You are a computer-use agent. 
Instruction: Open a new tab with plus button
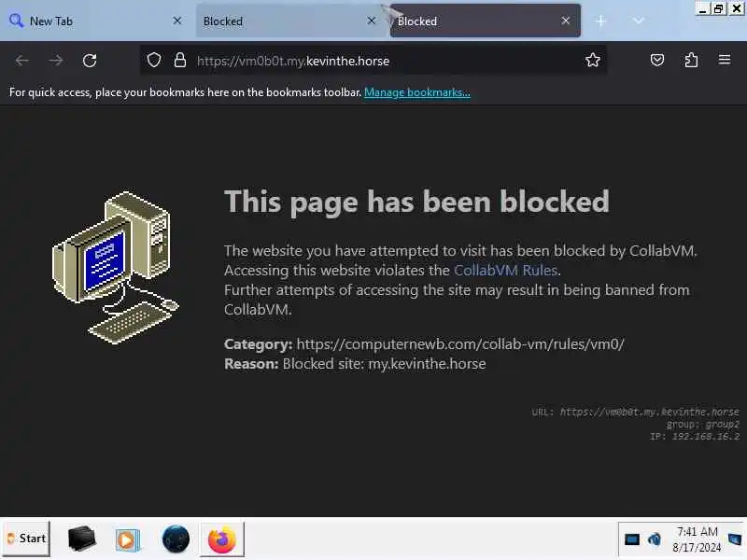click(x=600, y=21)
